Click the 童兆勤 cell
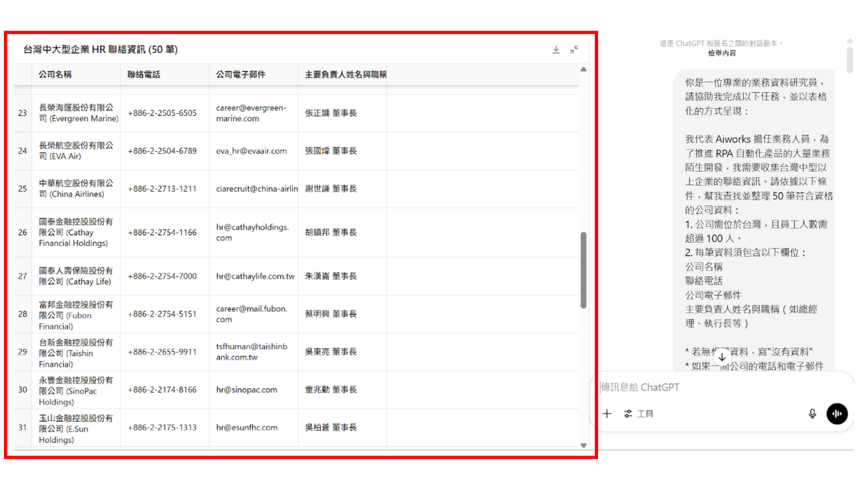Image resolution: width=868 pixels, height=488 pixels. (342, 390)
